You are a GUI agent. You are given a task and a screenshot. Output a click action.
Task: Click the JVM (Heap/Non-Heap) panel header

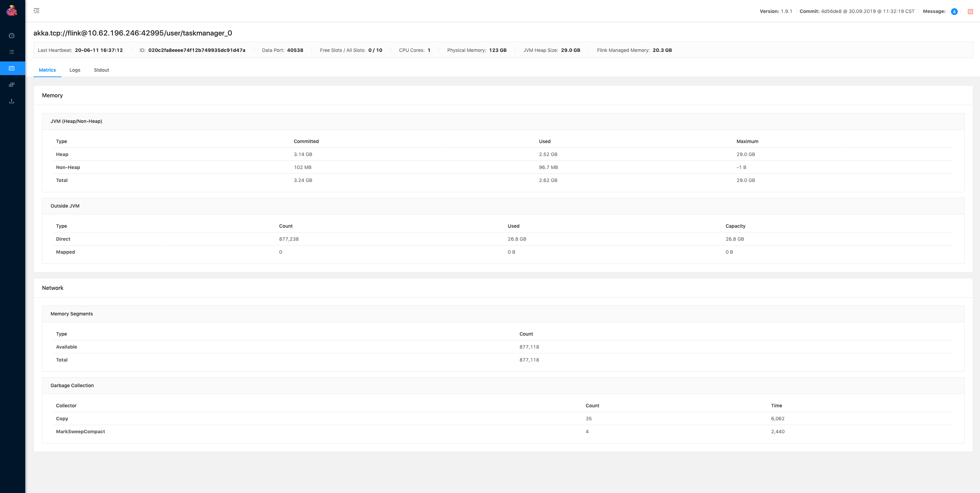pyautogui.click(x=76, y=121)
